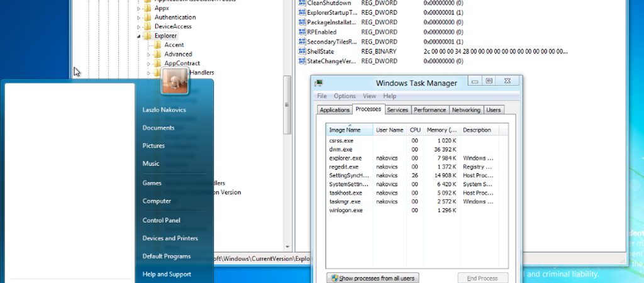Sort processes by Memory column
The height and width of the screenshot is (283, 644).
click(x=442, y=130)
